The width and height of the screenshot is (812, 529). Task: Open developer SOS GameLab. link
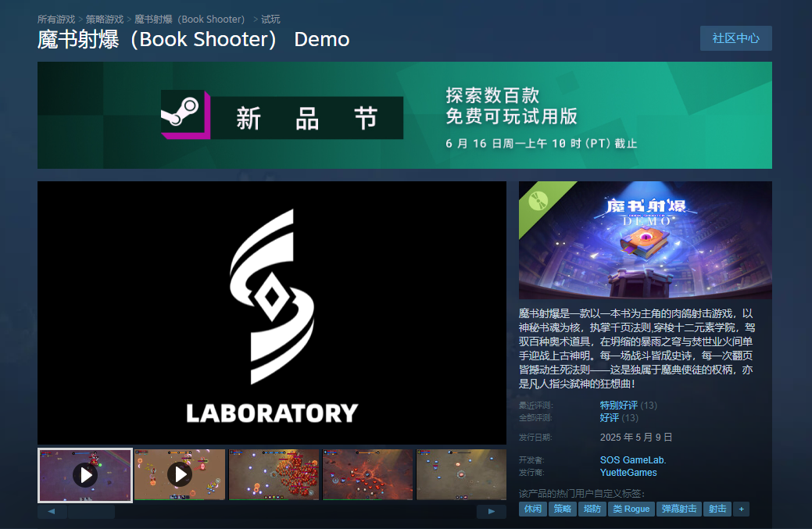[x=633, y=460]
